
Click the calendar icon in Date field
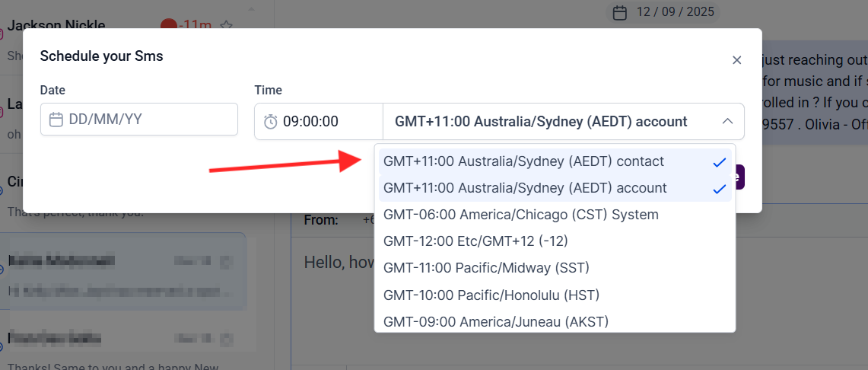[56, 119]
